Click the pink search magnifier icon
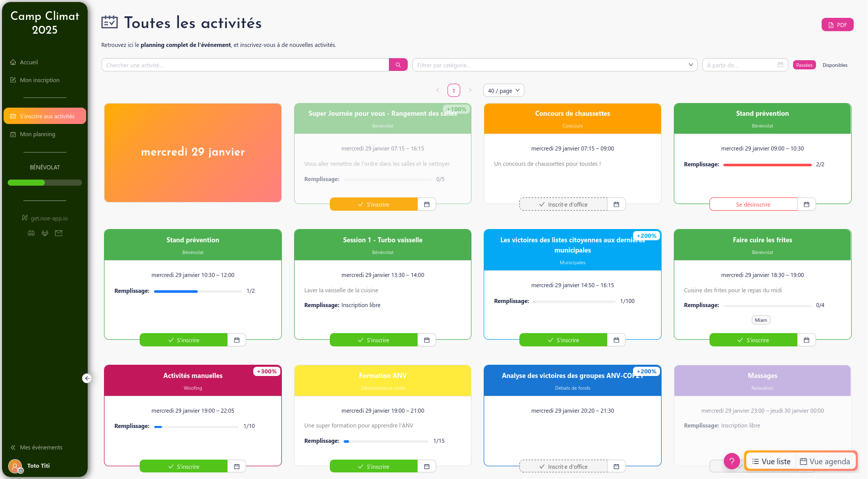 [x=398, y=64]
